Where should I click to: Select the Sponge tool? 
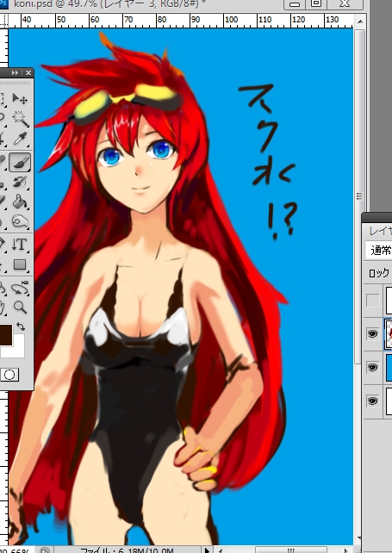(20, 221)
